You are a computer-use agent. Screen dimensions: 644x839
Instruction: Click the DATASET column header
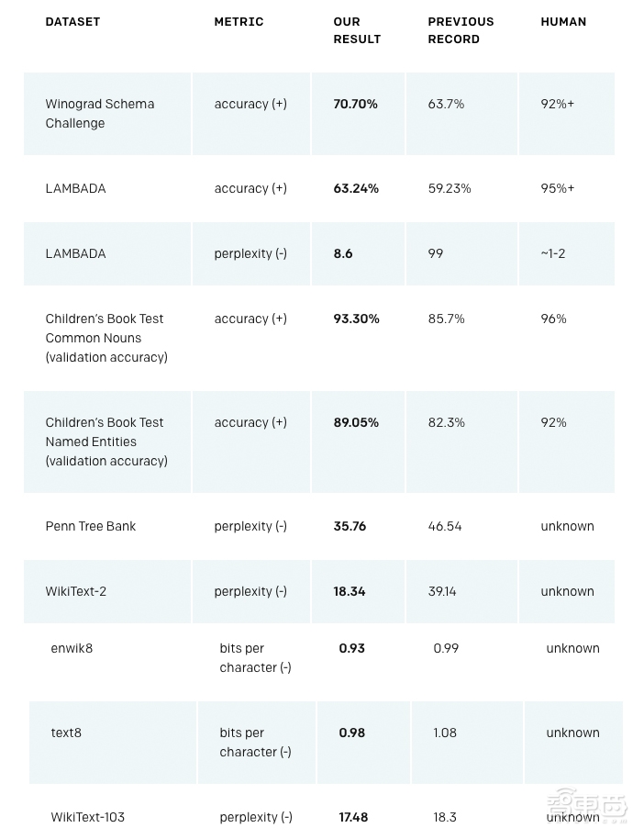(72, 21)
